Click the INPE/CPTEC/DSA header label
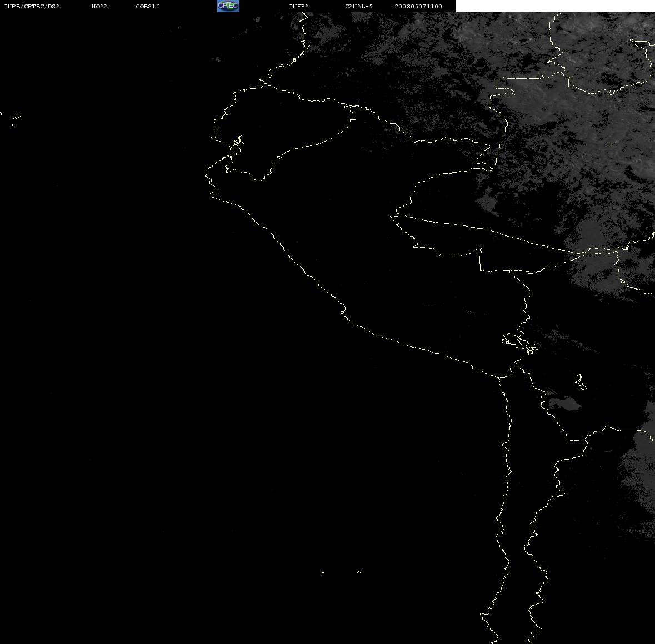Screen dimensions: 655x644 click(32, 6)
